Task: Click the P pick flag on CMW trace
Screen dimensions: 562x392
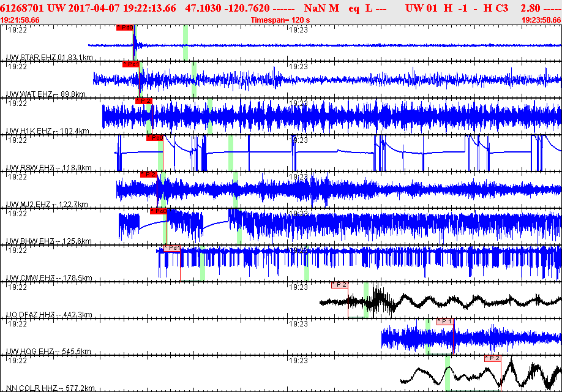Action: click(x=172, y=248)
